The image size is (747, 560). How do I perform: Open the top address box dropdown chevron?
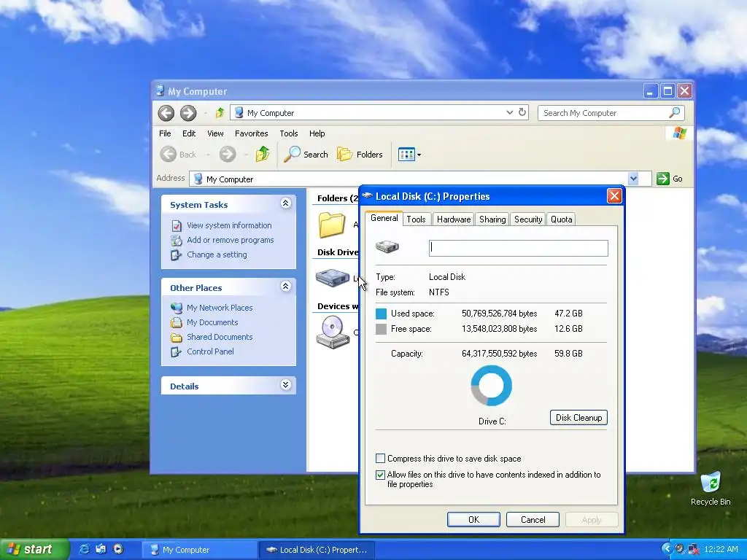coord(509,112)
